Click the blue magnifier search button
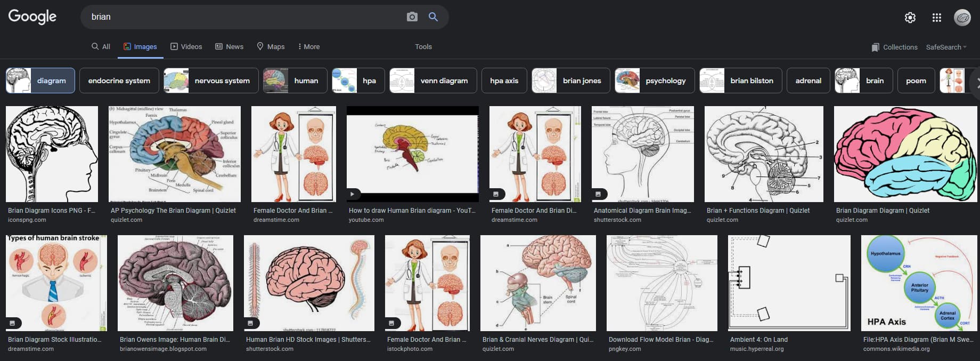 [x=433, y=17]
